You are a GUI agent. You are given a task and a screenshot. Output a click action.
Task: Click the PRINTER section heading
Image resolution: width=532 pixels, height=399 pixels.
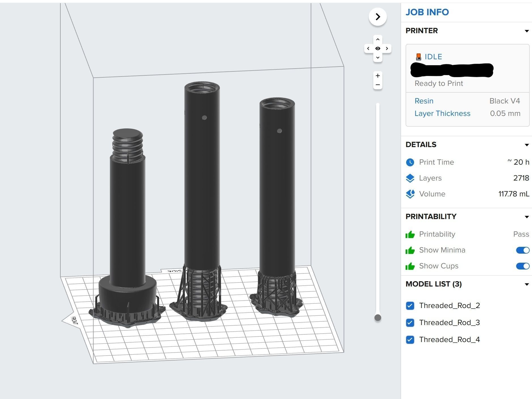[x=421, y=31]
